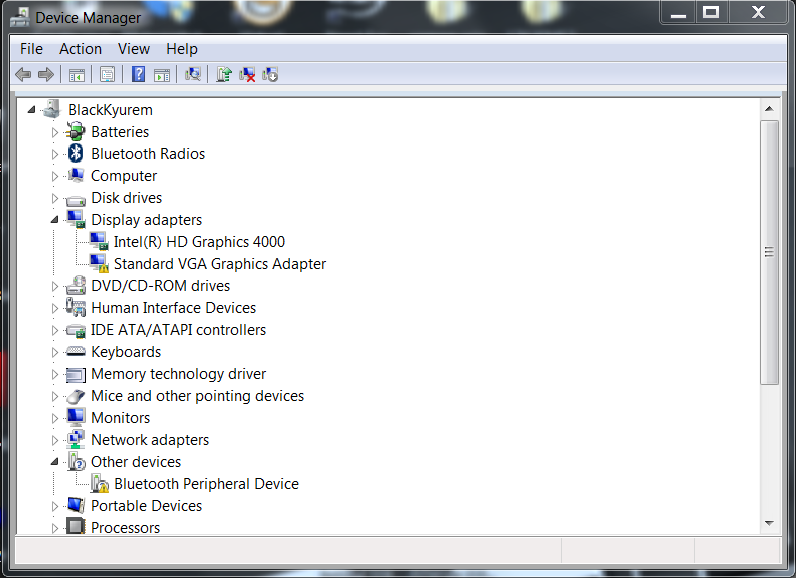Collapse the BlackKyurem root node

pyautogui.click(x=31, y=110)
